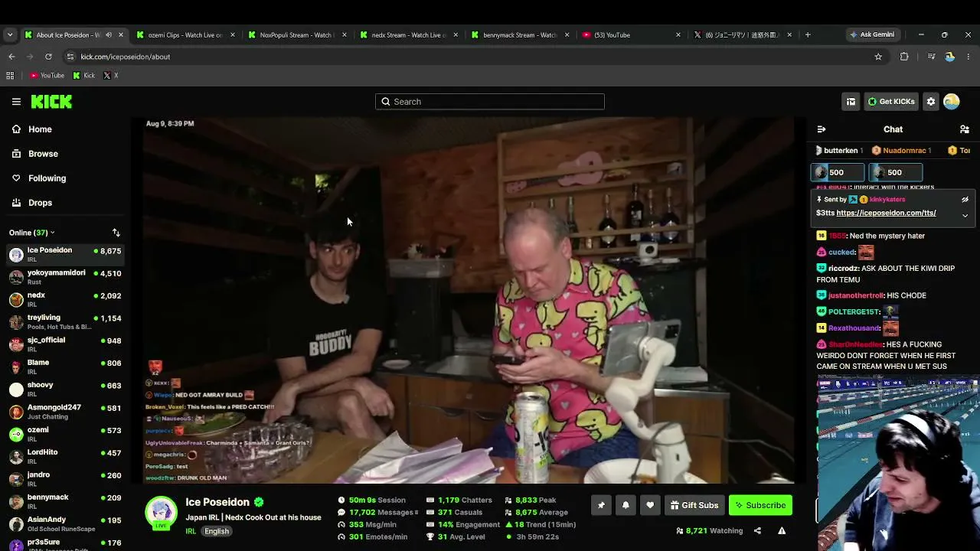Reload the current page
This screenshot has width=980, height=551.
tap(48, 57)
